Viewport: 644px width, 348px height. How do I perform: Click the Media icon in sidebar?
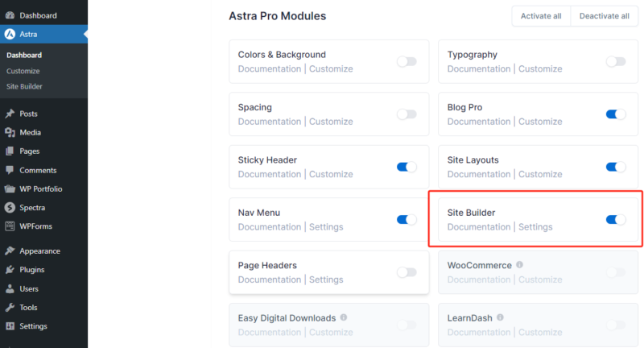click(10, 132)
